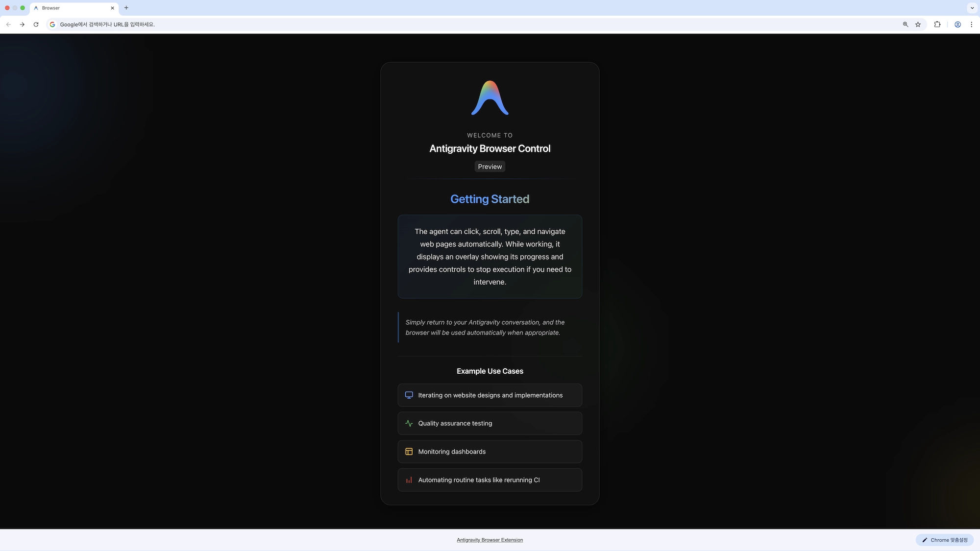980x551 pixels.
Task: Click the profile avatar icon
Action: [957, 24]
